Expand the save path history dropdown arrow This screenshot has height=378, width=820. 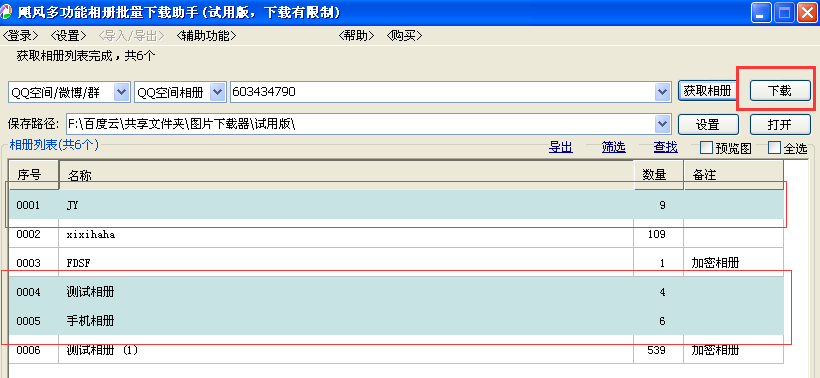(663, 124)
